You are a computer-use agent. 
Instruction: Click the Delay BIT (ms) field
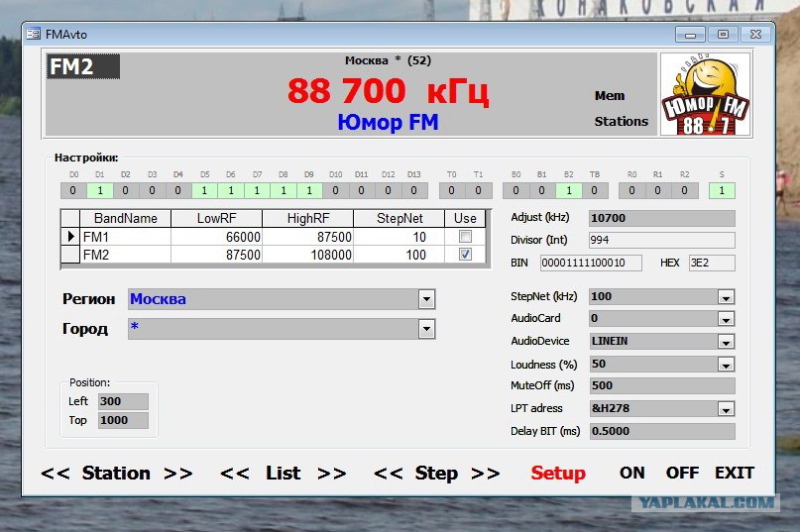tap(662, 431)
